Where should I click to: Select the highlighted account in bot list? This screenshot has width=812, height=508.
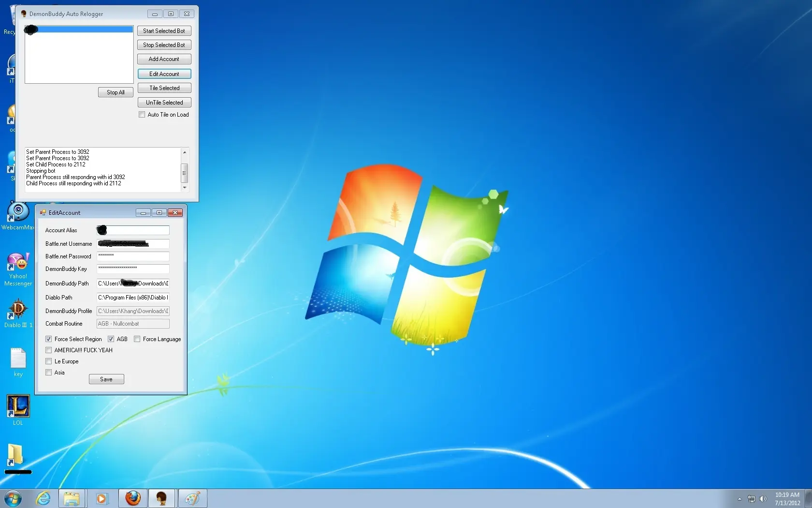[79, 30]
